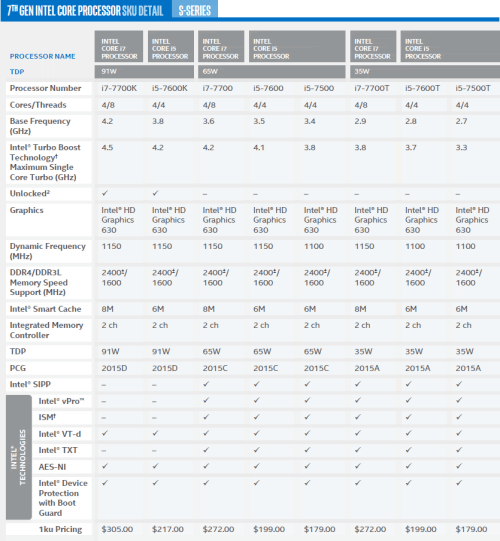Click the $179.00 price for i5-7500
Viewport: 500px width, 541px height.
pyautogui.click(x=320, y=529)
